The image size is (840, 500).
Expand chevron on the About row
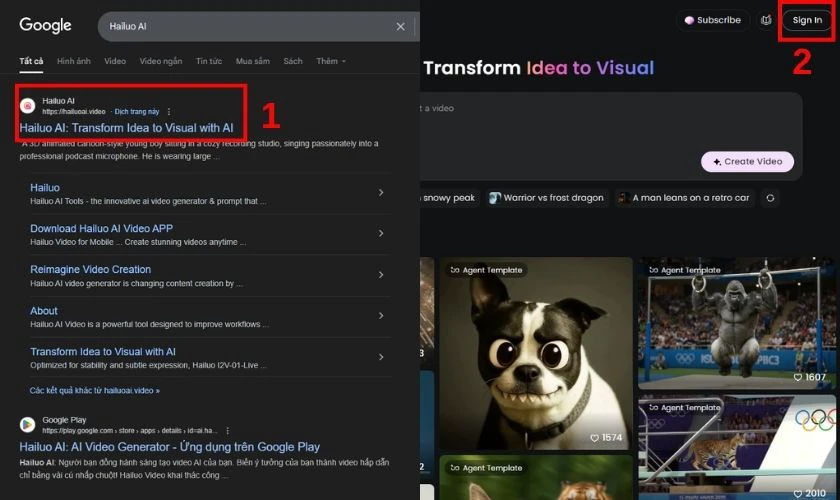pyautogui.click(x=381, y=316)
